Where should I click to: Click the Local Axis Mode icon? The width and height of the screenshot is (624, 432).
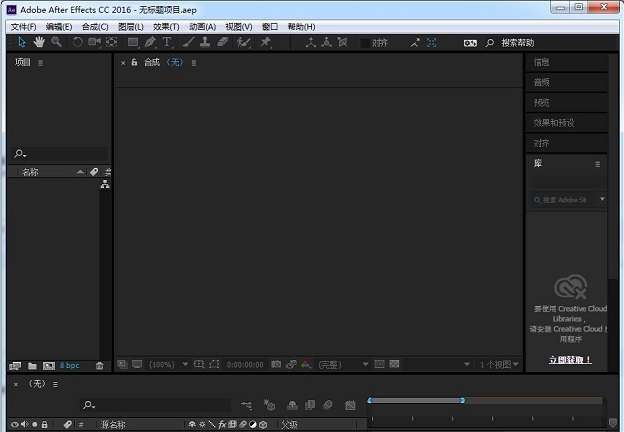pos(310,42)
